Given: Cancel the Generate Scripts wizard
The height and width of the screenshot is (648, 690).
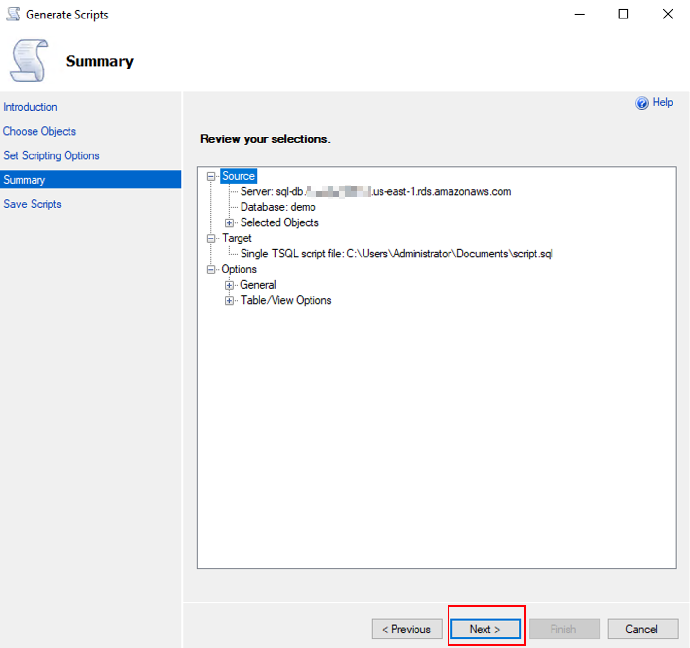Looking at the screenshot, I should click(641, 629).
